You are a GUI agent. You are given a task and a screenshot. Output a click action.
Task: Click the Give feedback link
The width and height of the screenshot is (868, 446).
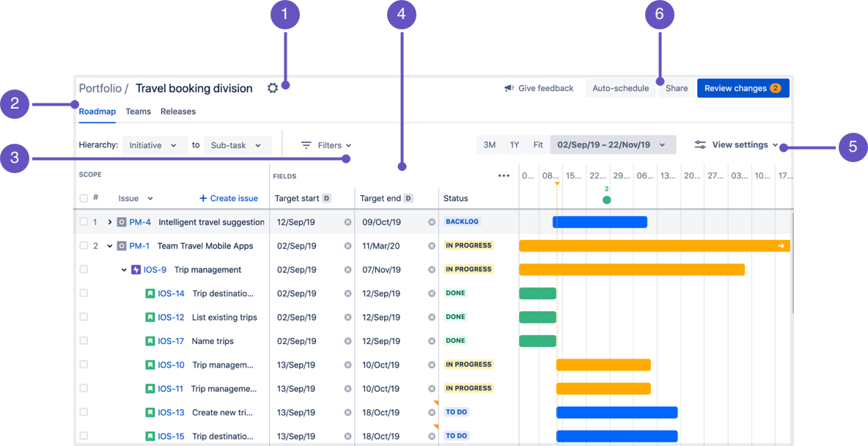coord(539,88)
